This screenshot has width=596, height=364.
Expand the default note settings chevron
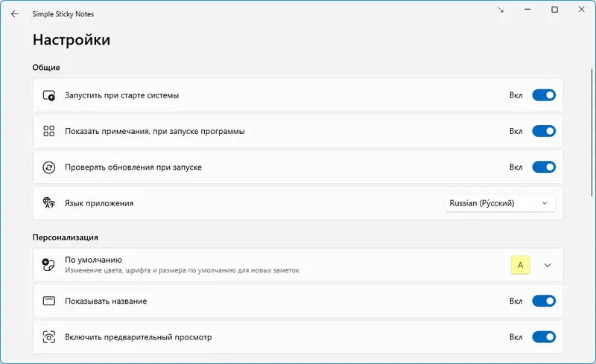click(x=548, y=265)
